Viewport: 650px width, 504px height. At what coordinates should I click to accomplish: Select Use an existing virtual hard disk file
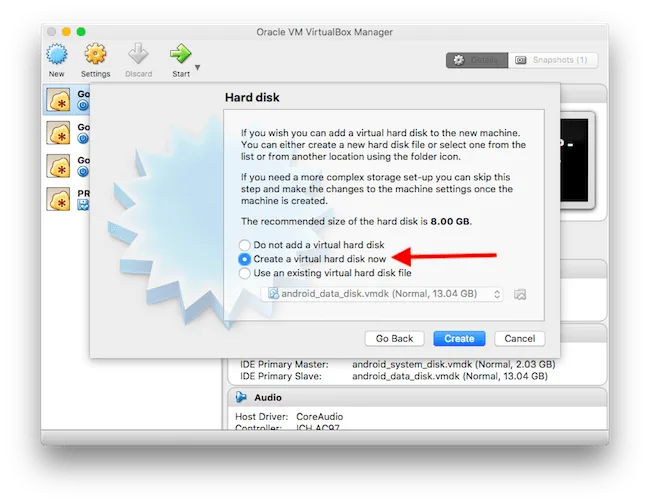click(245, 273)
